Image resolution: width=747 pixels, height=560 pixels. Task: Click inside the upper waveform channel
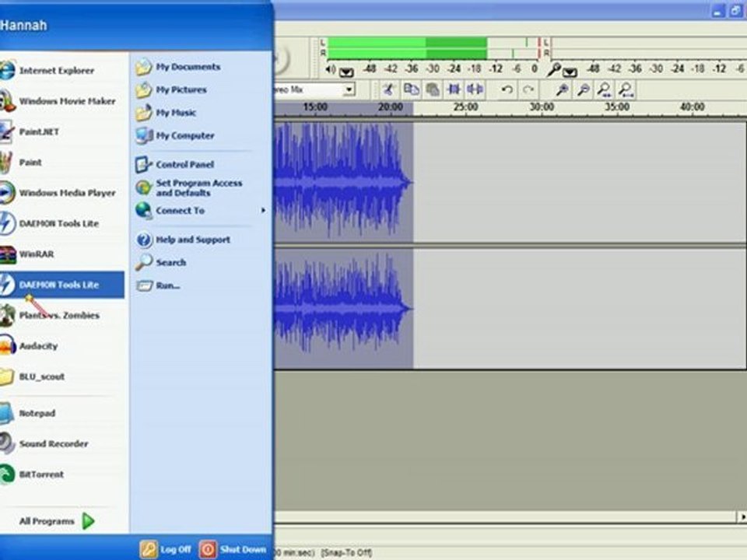click(x=510, y=182)
